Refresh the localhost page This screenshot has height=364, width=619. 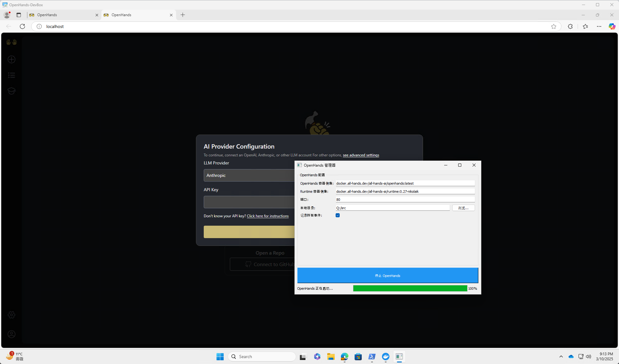[22, 26]
